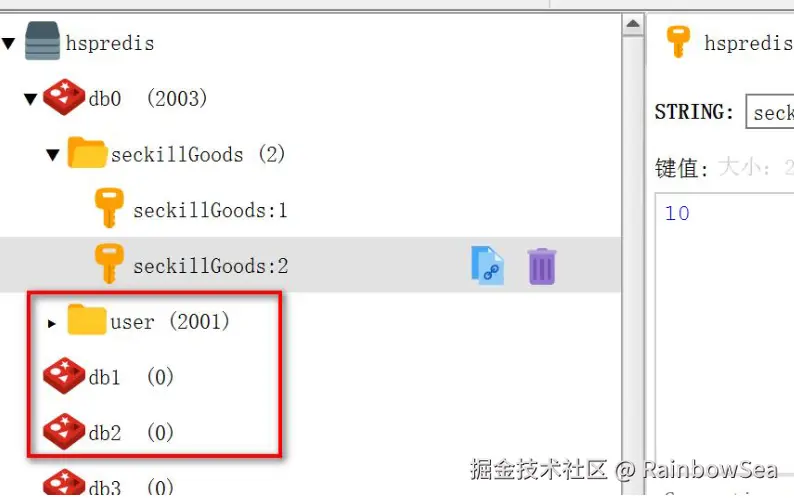Click the key icon beside seckillGoods:1
The image size is (794, 498).
click(109, 208)
